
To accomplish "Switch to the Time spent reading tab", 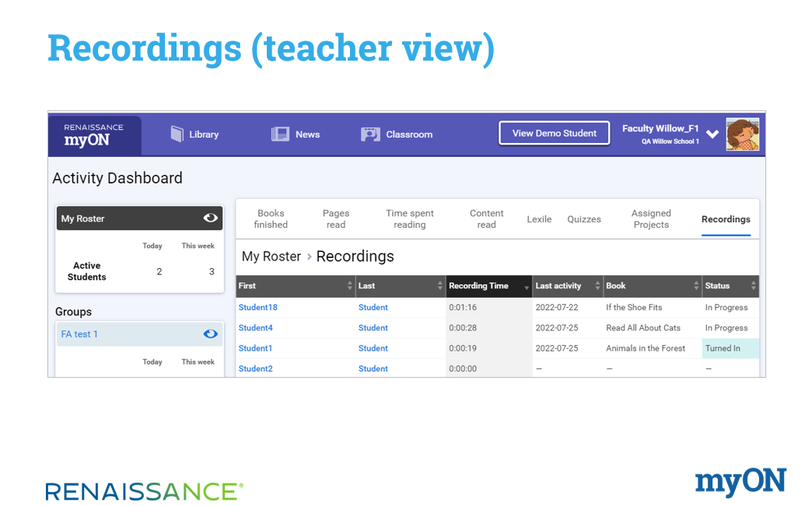I will 410,219.
